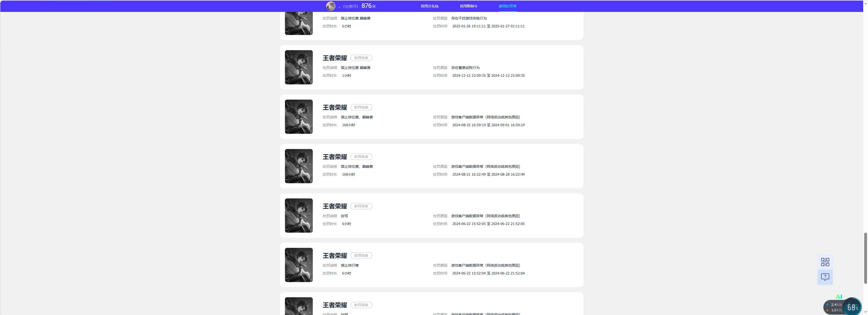The height and width of the screenshot is (315, 868).
Task: Click 处罚结束 badge on the 2024-08-25 card
Action: click(x=361, y=107)
